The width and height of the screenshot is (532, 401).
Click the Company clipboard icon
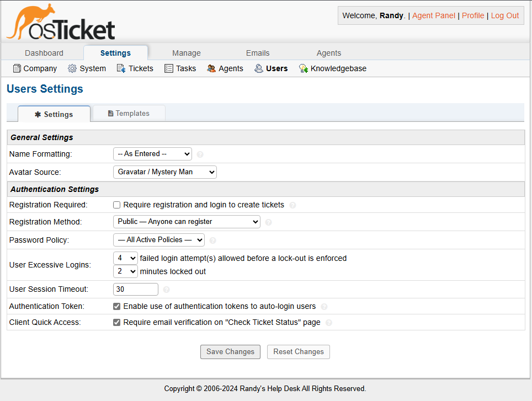tap(17, 68)
